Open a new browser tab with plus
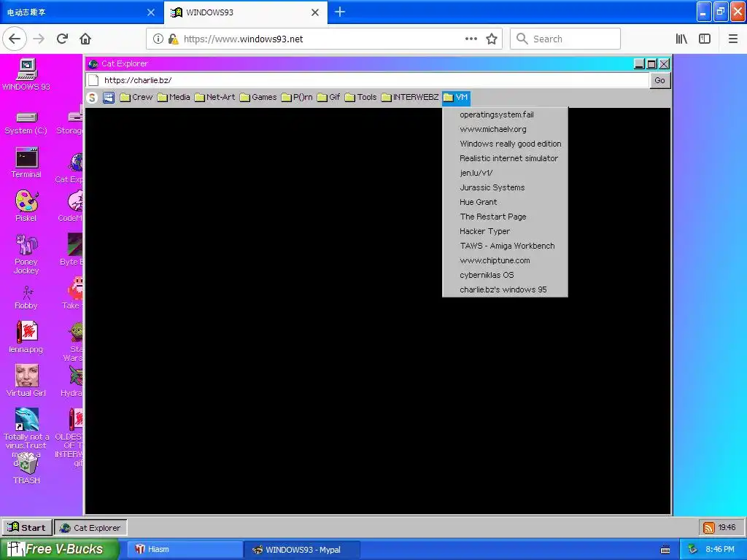Viewport: 747px width, 560px height. click(340, 12)
